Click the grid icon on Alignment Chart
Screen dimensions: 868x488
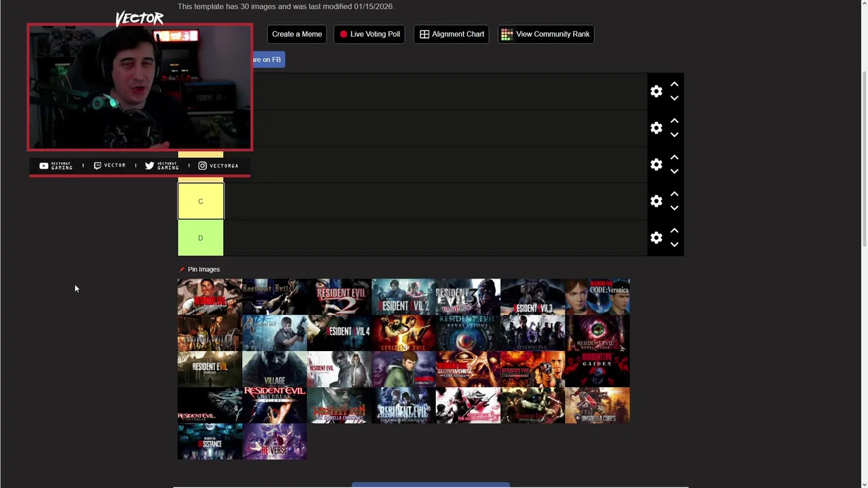[x=425, y=35]
